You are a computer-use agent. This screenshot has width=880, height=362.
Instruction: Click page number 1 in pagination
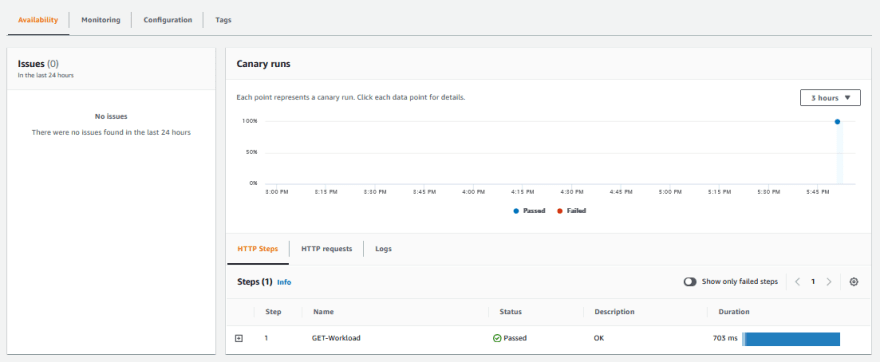[x=813, y=282]
